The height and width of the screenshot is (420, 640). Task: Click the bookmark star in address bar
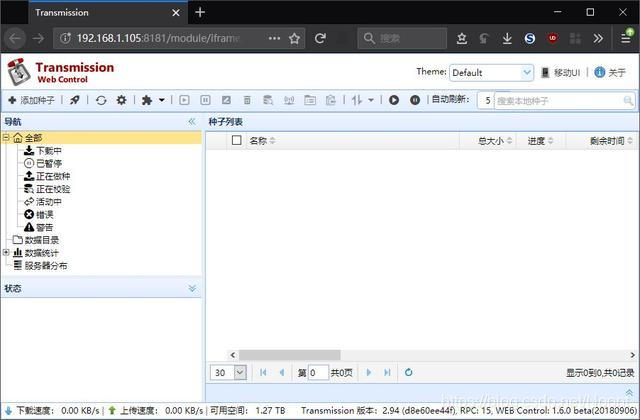coord(294,38)
